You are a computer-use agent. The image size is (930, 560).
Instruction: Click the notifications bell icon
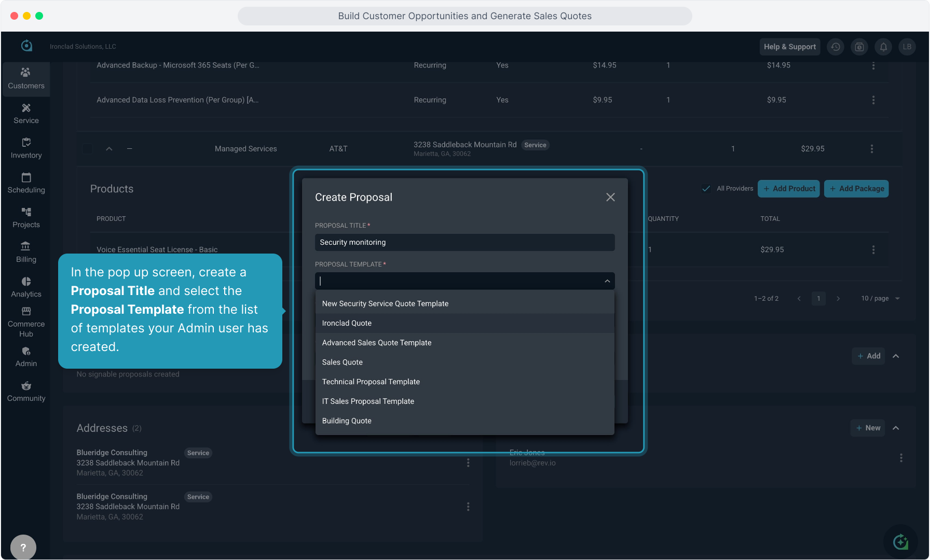883,47
